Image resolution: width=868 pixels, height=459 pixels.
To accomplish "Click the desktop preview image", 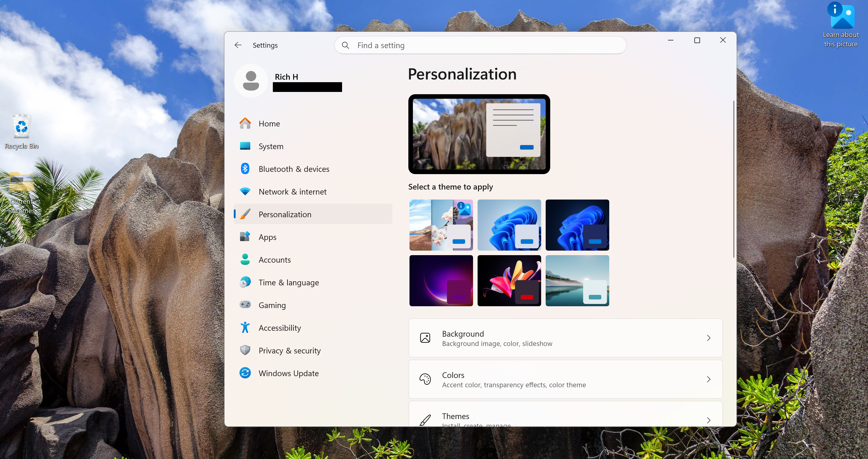I will pyautogui.click(x=479, y=134).
